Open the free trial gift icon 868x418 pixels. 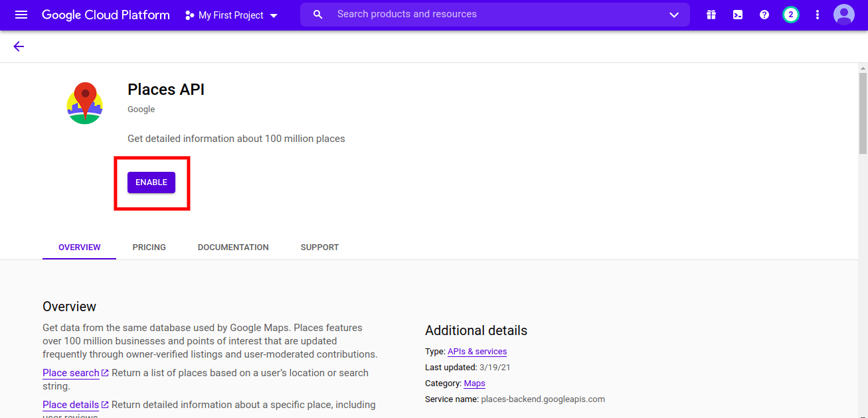pyautogui.click(x=711, y=15)
